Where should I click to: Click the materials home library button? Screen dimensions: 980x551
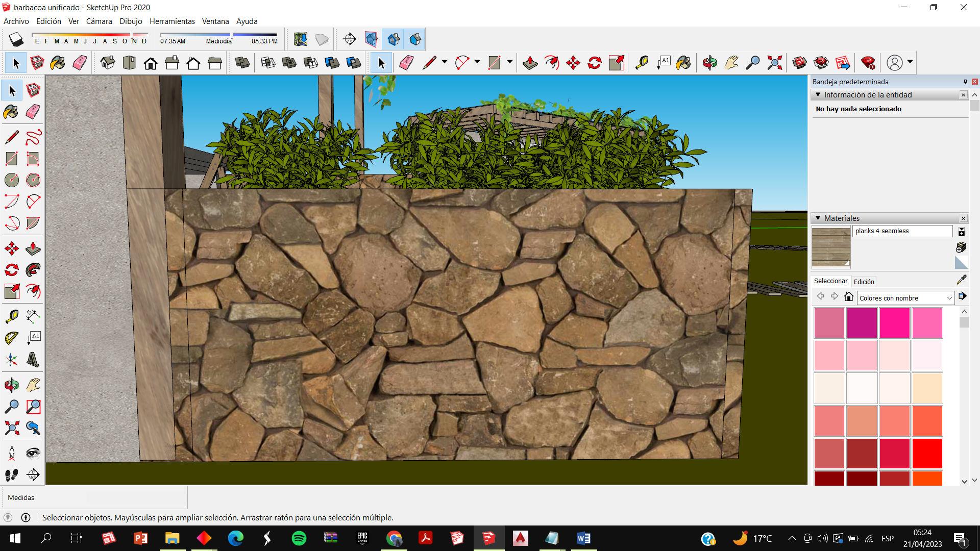(849, 297)
